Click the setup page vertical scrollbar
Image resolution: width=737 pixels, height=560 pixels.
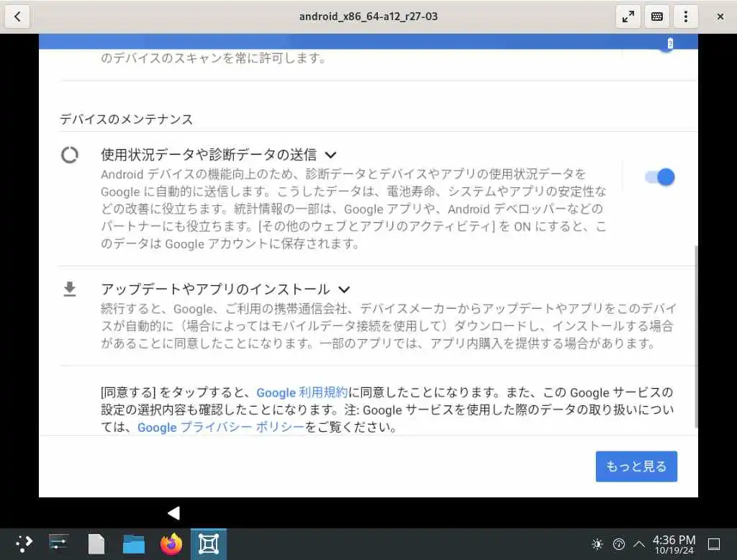tap(696, 336)
